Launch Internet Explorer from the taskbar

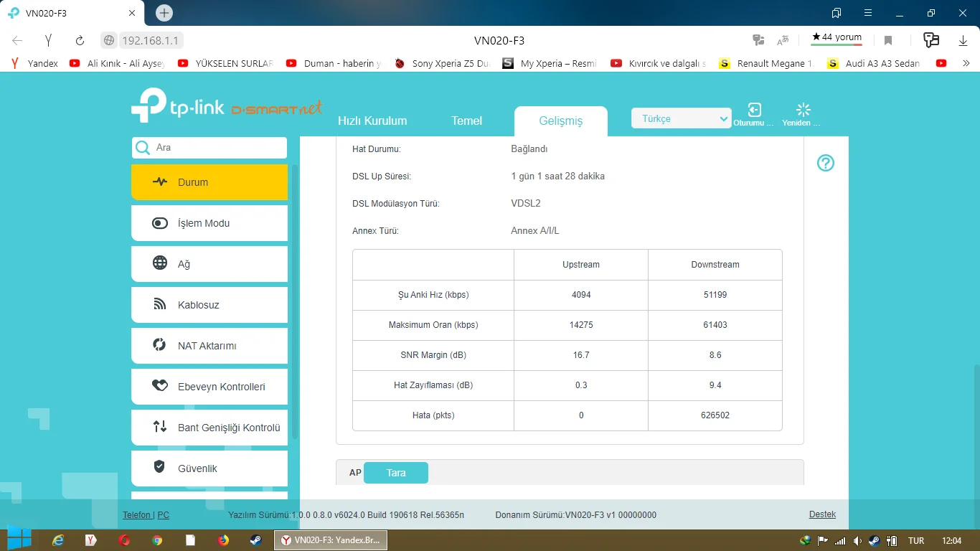tap(58, 540)
